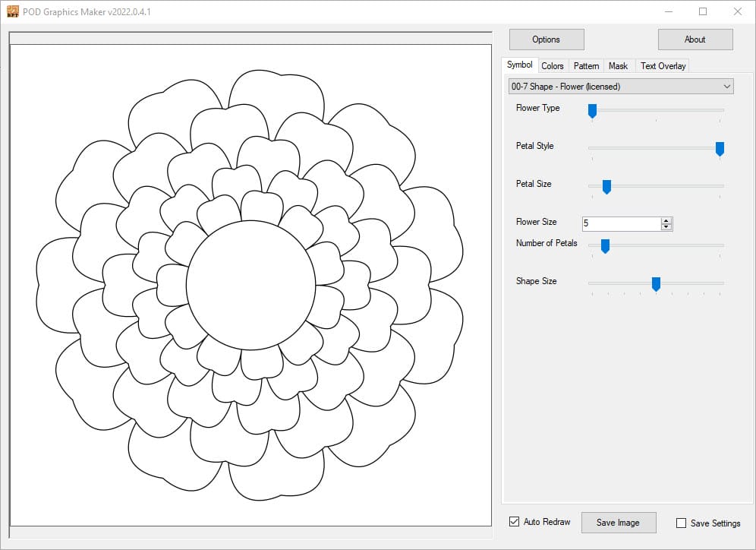Image resolution: width=756 pixels, height=550 pixels.
Task: Go to the Text Overlay tab
Action: pos(663,66)
